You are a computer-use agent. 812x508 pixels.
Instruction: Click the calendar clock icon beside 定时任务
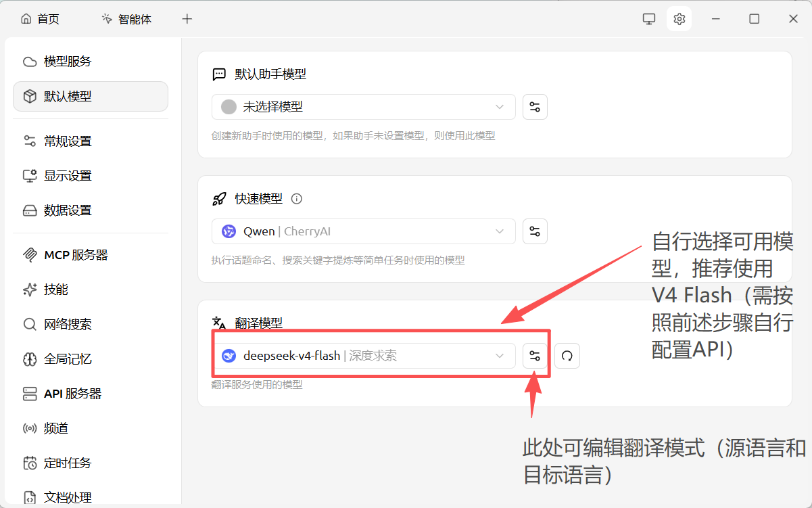[30, 463]
